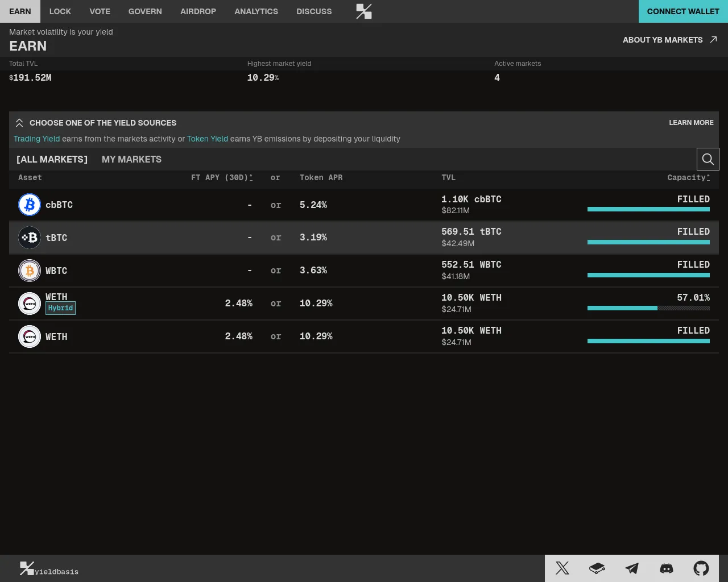This screenshot has width=728, height=582.
Task: Click the coin icon of the filled WETH market
Action: pyautogui.click(x=30, y=336)
